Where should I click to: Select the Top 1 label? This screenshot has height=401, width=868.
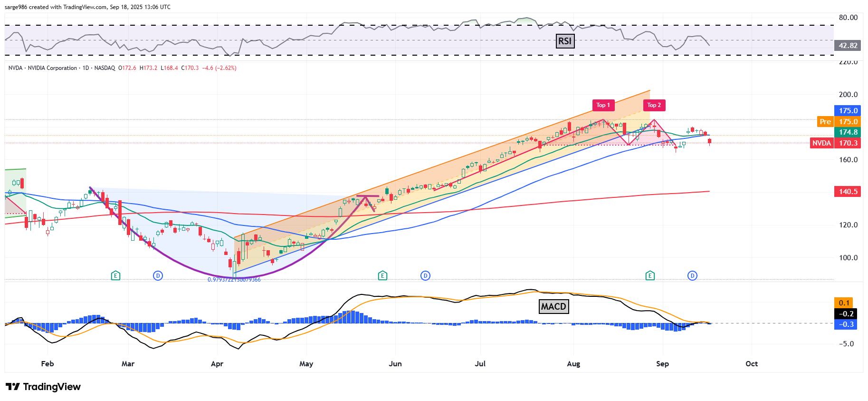603,105
